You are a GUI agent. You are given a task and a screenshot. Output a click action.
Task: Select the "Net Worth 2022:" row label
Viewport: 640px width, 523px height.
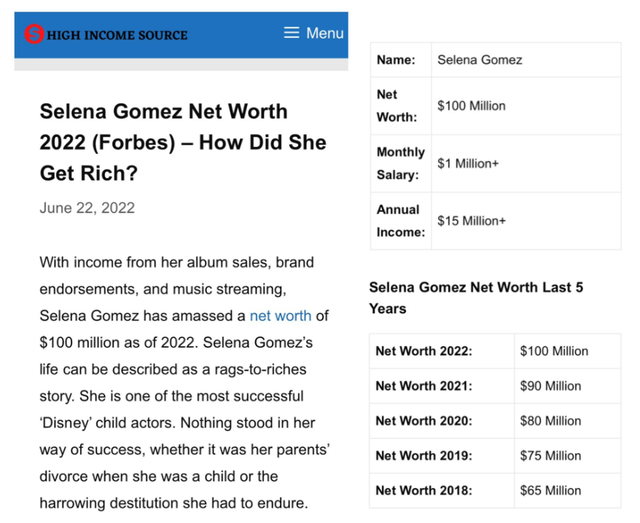click(x=424, y=351)
